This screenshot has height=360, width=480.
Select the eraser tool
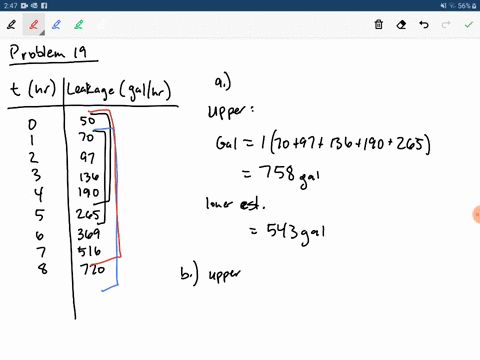(x=401, y=25)
